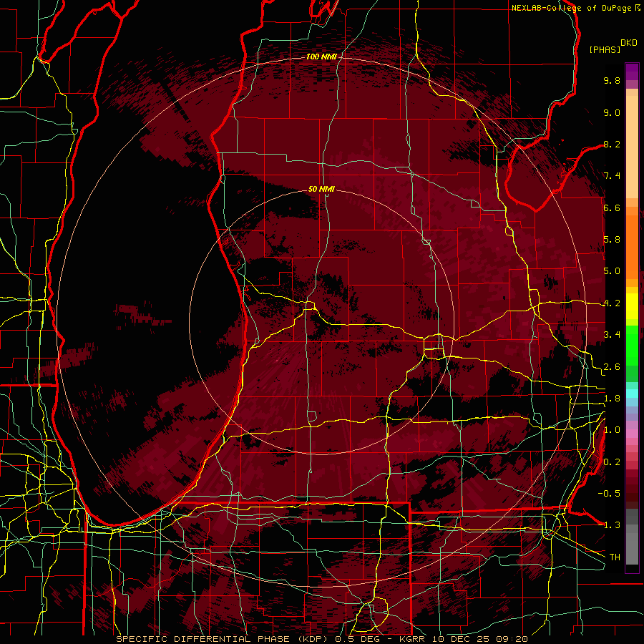Click the 2.6 legend value

click(612, 367)
